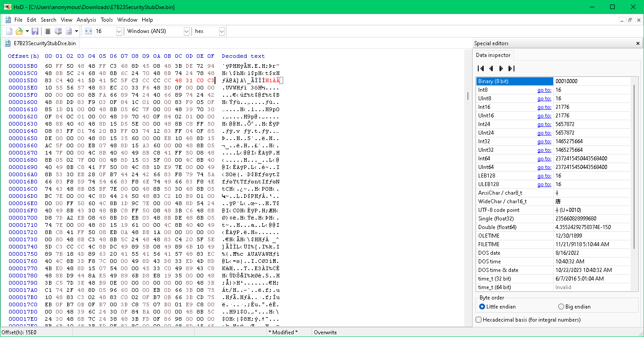644x337 pixels.
Task: Click 'go to:' link for UInt32
Action: tap(544, 150)
